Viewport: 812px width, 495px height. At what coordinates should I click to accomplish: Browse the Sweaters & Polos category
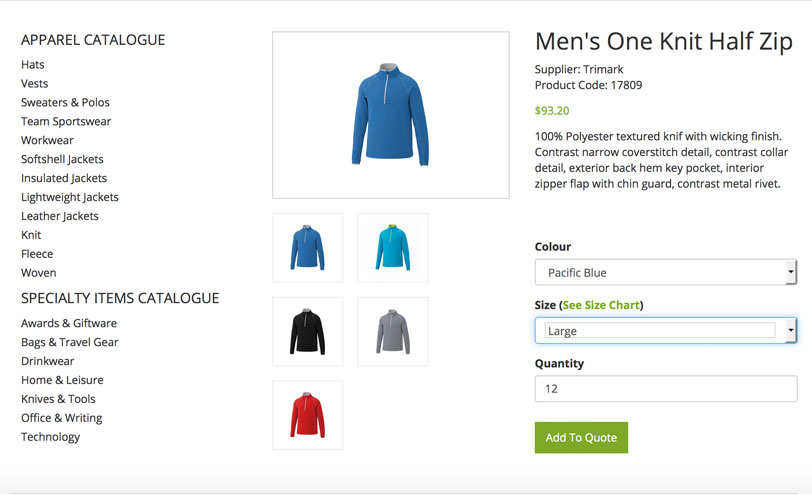click(x=65, y=102)
